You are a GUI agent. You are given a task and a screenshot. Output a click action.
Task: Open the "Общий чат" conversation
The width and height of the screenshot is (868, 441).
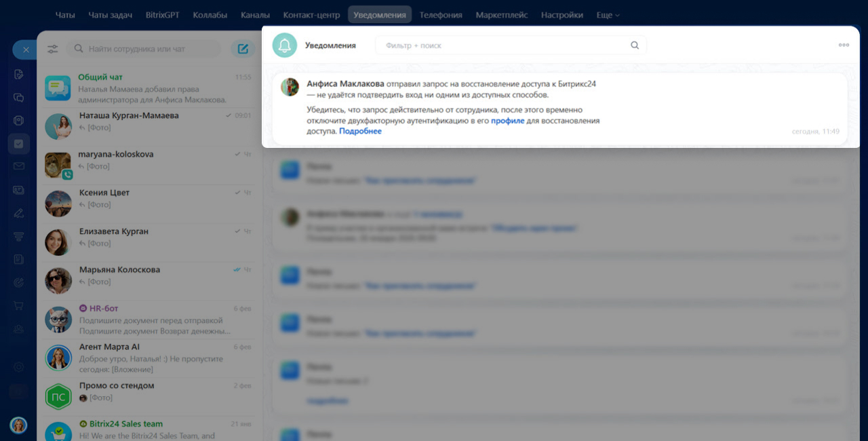point(149,88)
